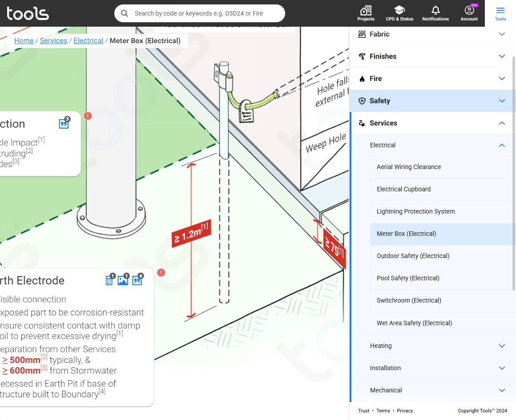Click the Finishes paint roller icon
Viewport: 516px width, 420px height.
point(362,57)
